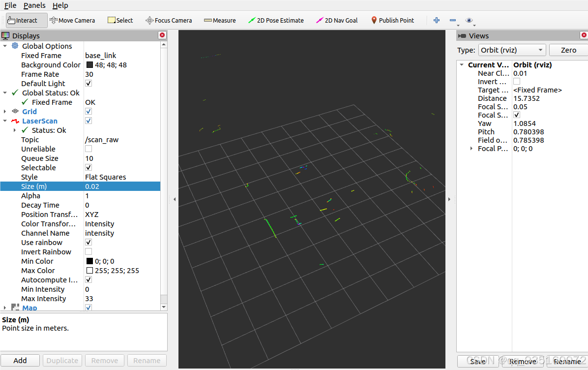Toggle the Focal Shape Fixed checkbox
The width and height of the screenshot is (588, 370).
tap(517, 115)
